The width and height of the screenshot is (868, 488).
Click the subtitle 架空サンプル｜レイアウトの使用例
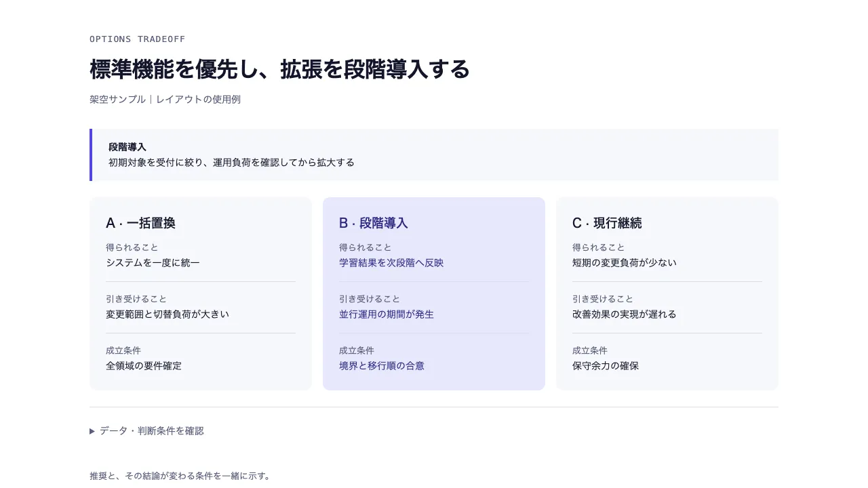pos(165,100)
